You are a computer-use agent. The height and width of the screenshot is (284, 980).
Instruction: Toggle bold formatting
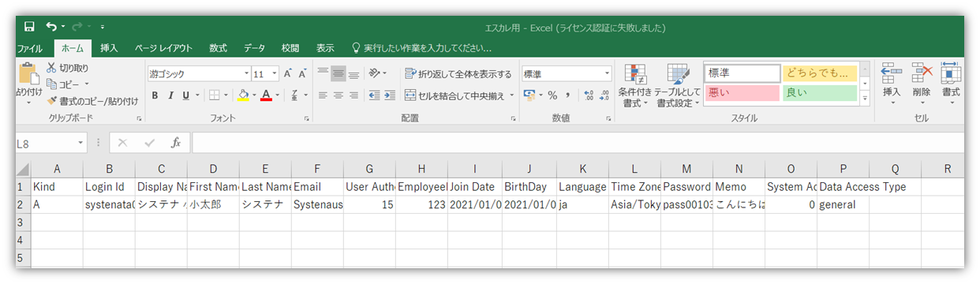(155, 95)
